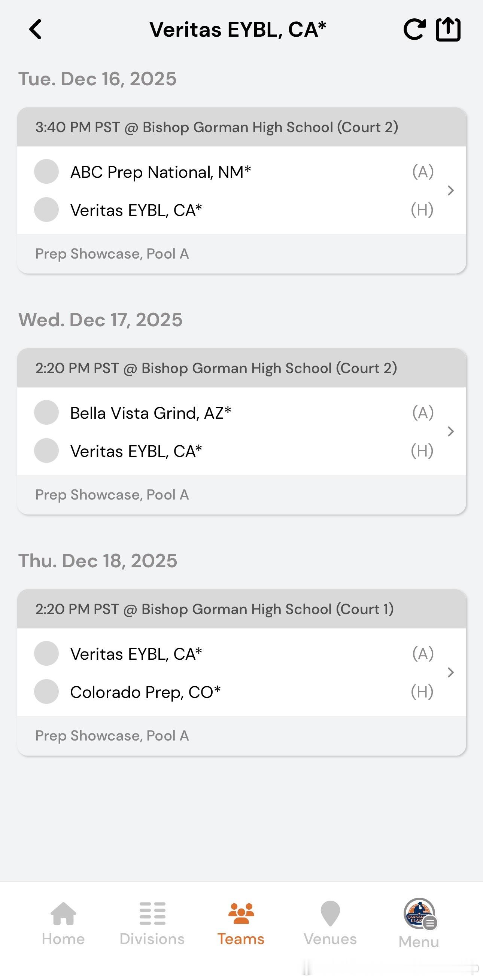
Task: Switch to the Venues tab label
Action: (x=330, y=939)
